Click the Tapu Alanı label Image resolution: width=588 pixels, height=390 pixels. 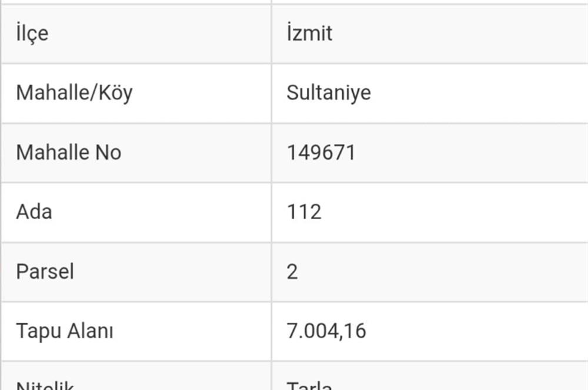click(65, 331)
